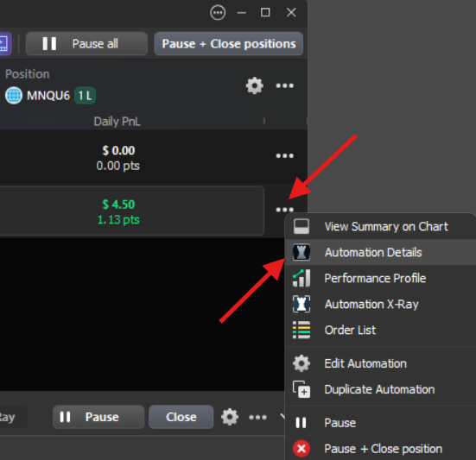
Task: Open the three-dot menu on the $4.50 row
Action: coord(285,210)
